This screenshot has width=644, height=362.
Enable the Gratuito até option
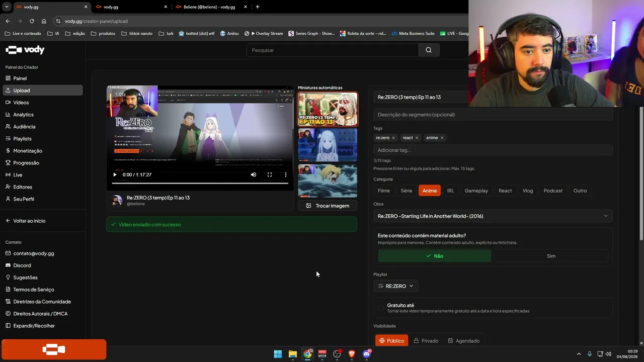tap(381, 308)
